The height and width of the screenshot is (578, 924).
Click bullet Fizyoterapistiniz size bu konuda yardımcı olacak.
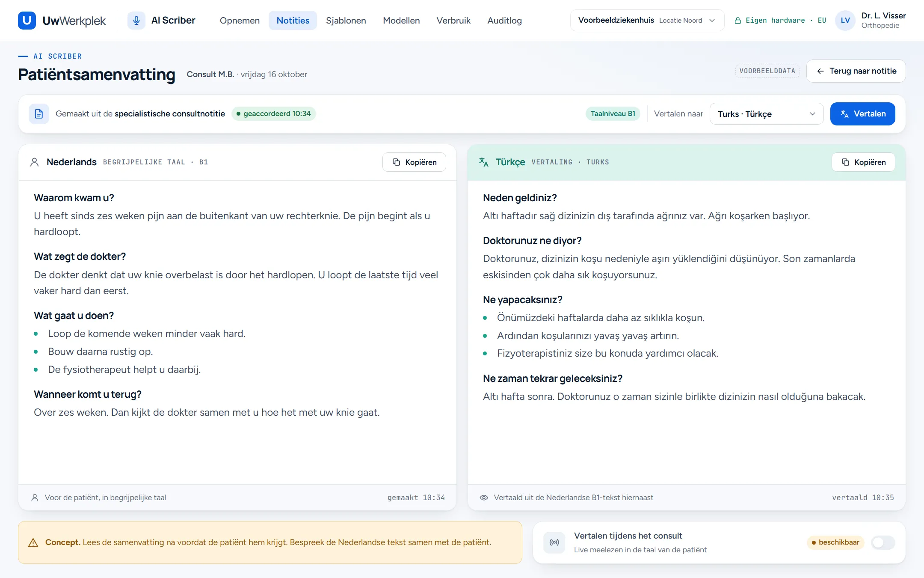point(607,353)
